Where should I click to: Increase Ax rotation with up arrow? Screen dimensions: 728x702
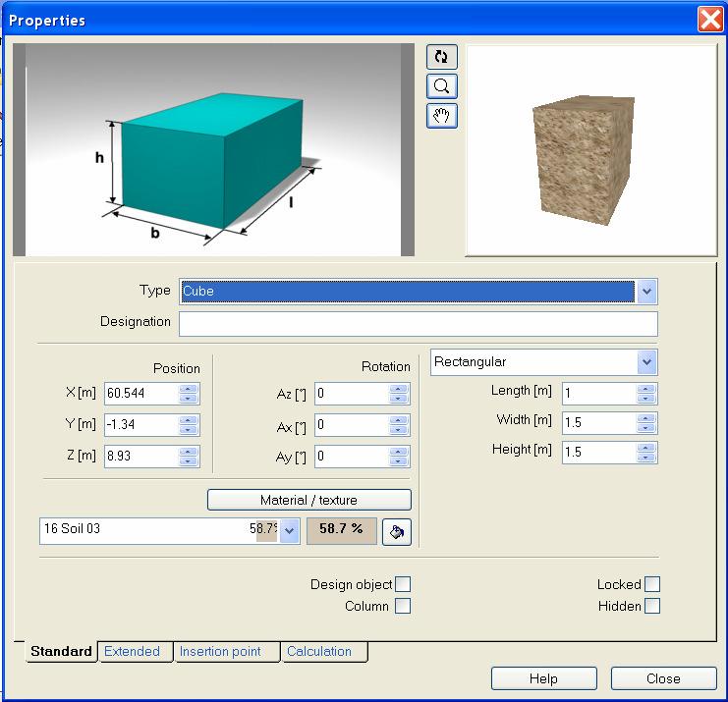pyautogui.click(x=398, y=420)
